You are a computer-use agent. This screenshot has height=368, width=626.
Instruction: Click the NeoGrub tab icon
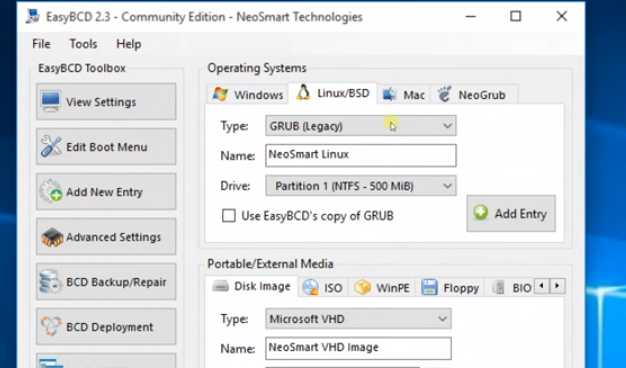coord(444,94)
